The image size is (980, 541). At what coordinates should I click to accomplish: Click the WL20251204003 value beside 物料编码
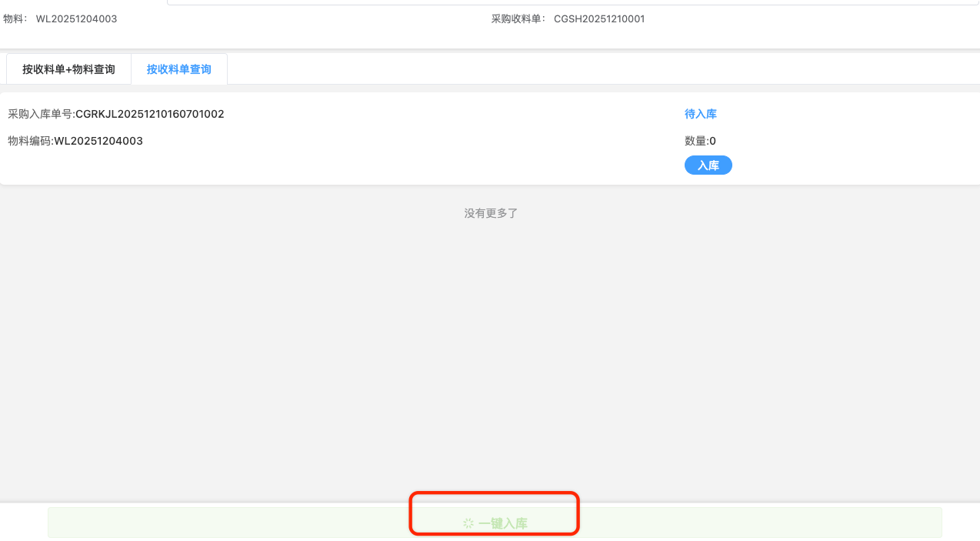tap(98, 141)
